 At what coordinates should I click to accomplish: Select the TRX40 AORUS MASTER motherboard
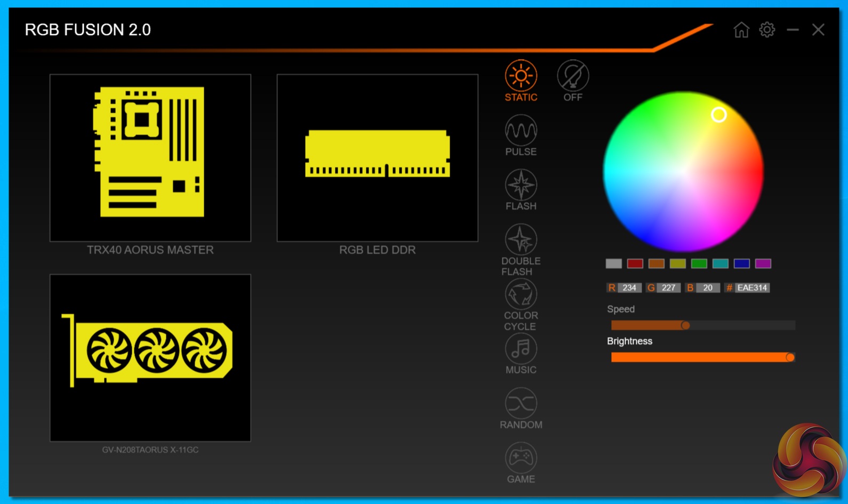coord(150,158)
